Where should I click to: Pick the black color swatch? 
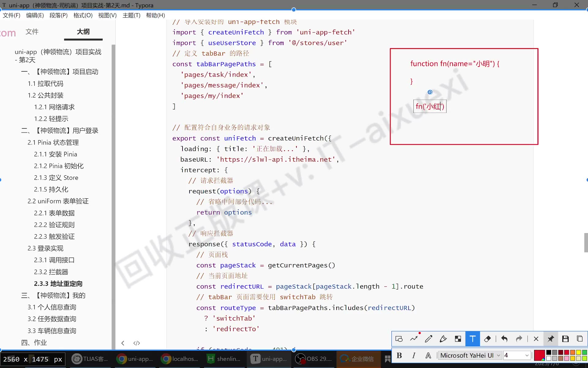[x=549, y=352]
